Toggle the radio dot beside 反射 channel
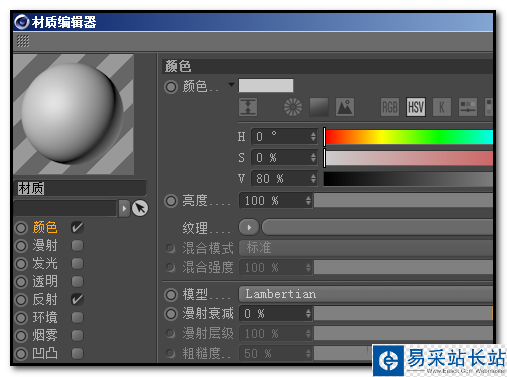The height and width of the screenshot is (377, 507). pyautogui.click(x=21, y=300)
